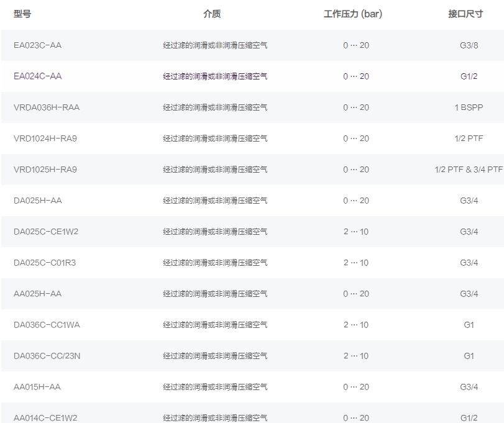Click pressure 0 ··· 20 in VRDA036H-RAA row
The height and width of the screenshot is (423, 504).
[356, 107]
